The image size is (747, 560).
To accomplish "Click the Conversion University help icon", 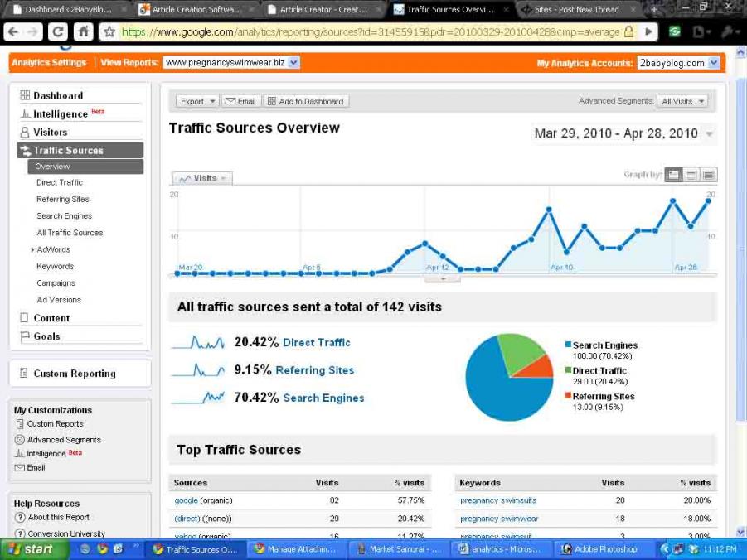I will pyautogui.click(x=20, y=533).
